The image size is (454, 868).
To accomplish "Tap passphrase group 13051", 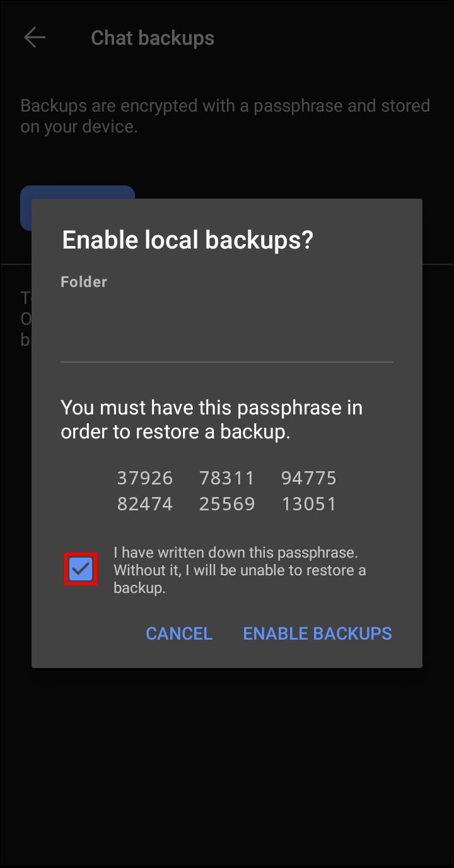I will pyautogui.click(x=309, y=504).
